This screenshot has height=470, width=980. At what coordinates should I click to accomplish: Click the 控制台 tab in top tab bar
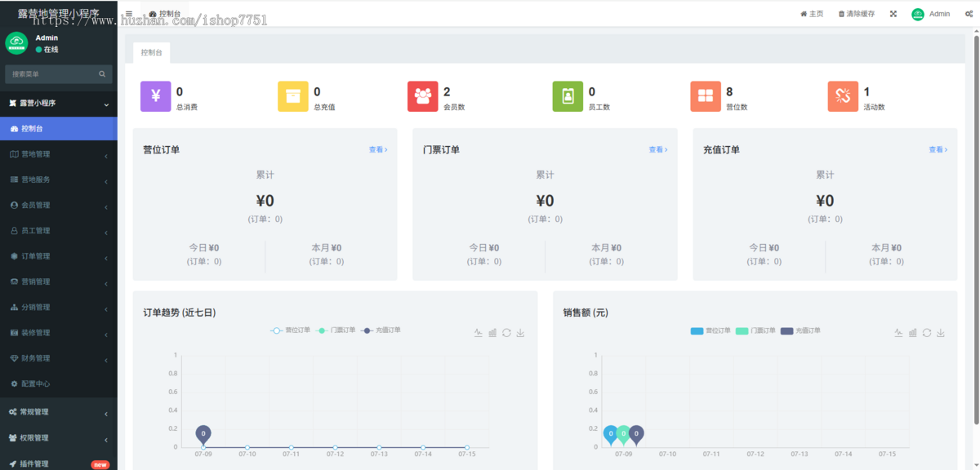(x=166, y=14)
